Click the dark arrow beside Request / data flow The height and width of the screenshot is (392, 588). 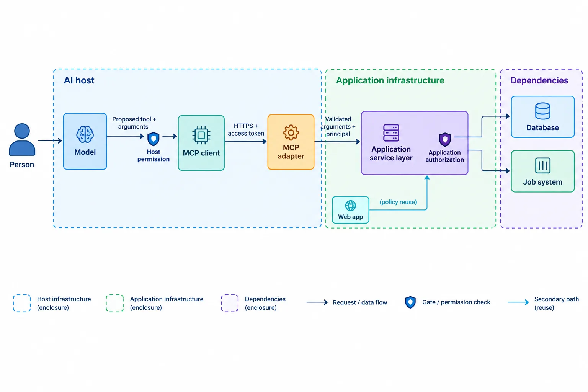tap(317, 302)
